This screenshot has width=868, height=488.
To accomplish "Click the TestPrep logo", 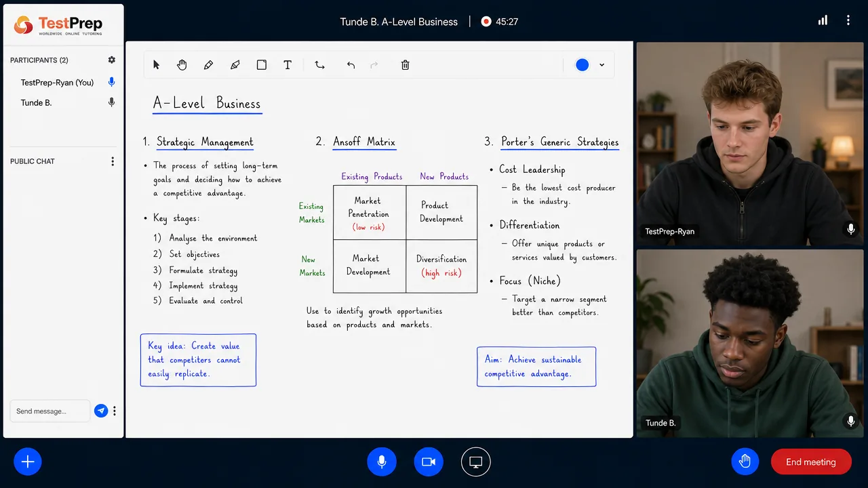I will coord(59,26).
